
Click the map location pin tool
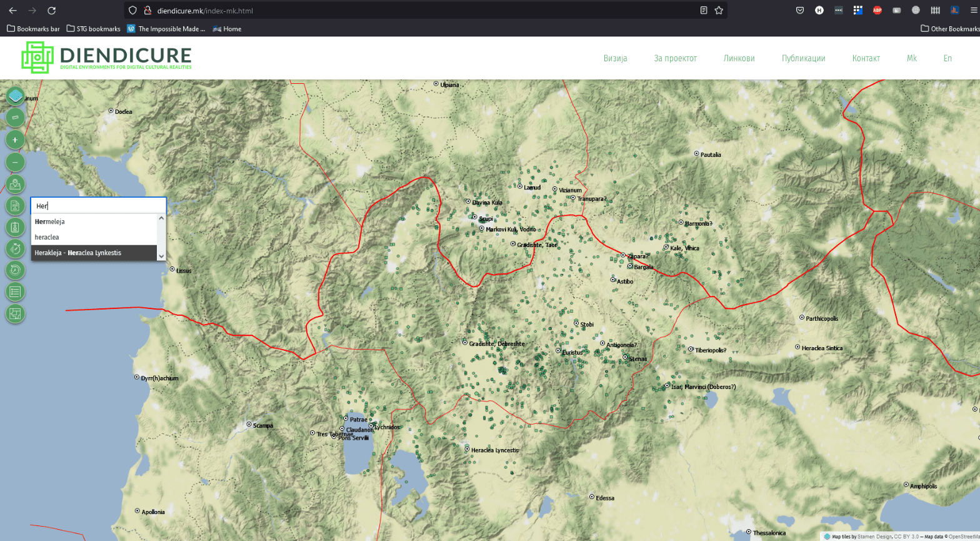[x=15, y=184]
